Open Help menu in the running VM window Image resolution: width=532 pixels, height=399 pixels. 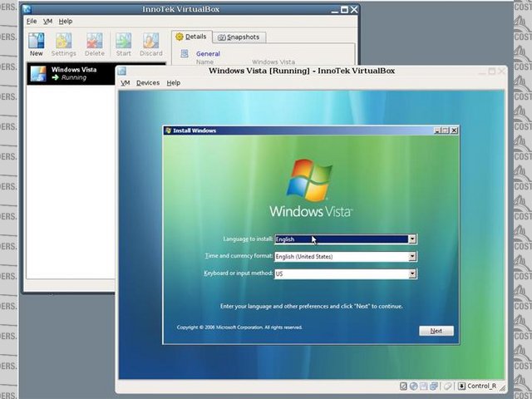coord(174,83)
